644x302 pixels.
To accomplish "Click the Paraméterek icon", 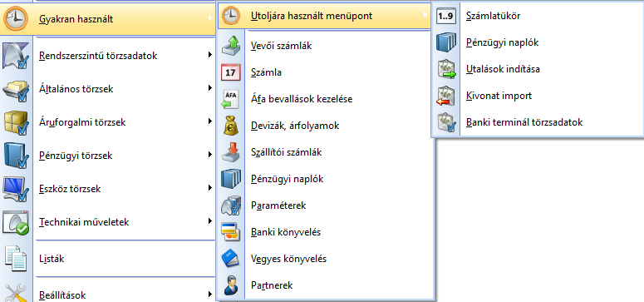I will [231, 205].
